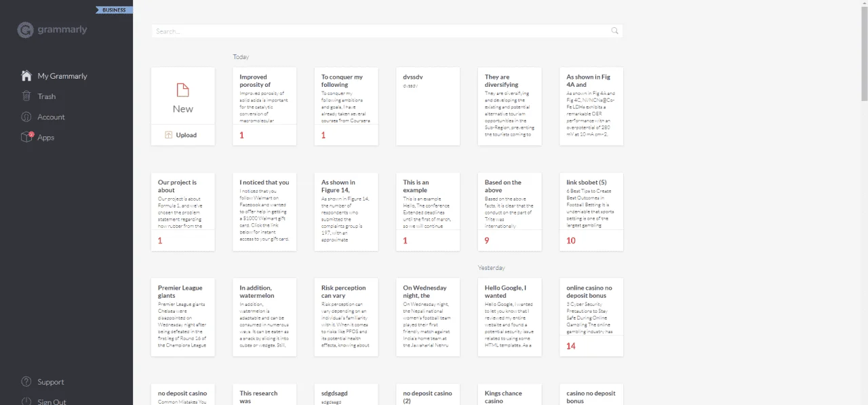
Task: Click the 'Yesterday' section heading
Action: (x=492, y=268)
